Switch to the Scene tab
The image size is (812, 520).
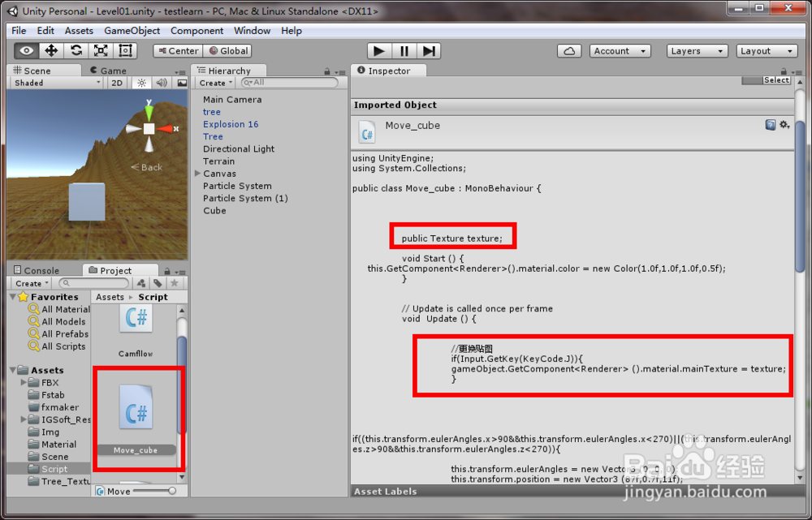(45, 71)
